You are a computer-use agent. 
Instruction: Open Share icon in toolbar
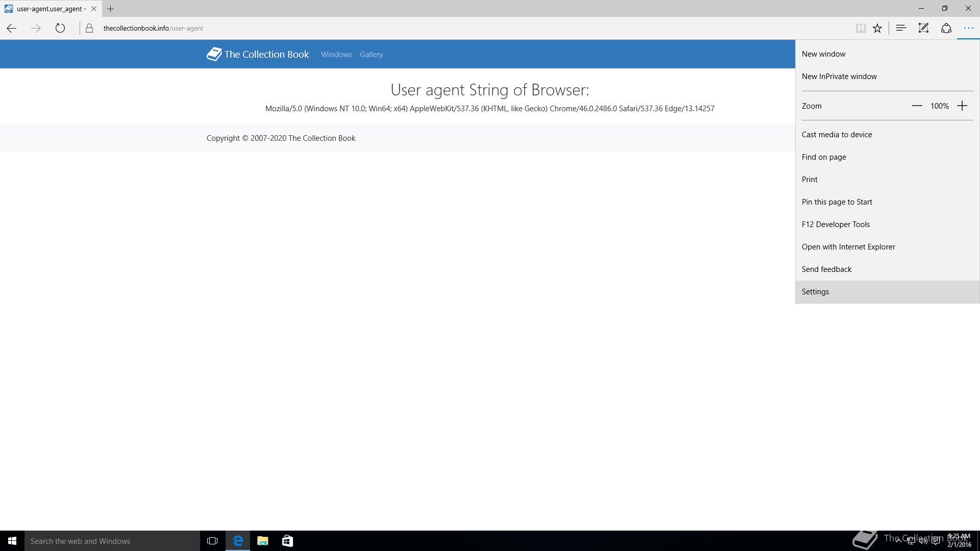(x=946, y=29)
